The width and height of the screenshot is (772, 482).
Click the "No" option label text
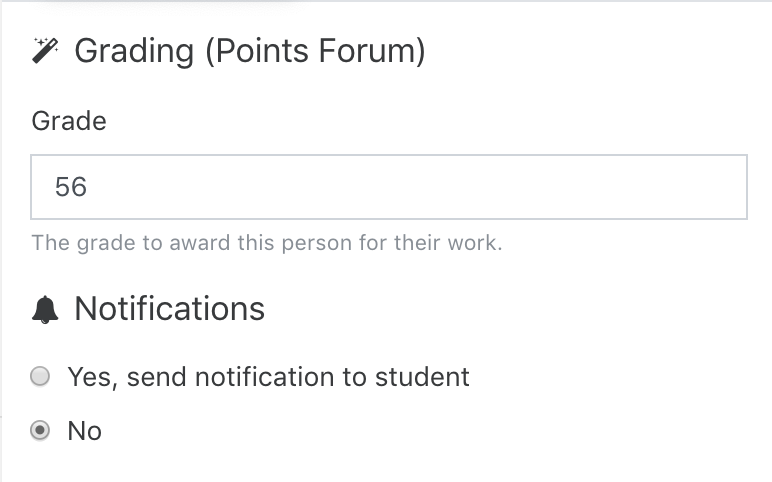[85, 431]
